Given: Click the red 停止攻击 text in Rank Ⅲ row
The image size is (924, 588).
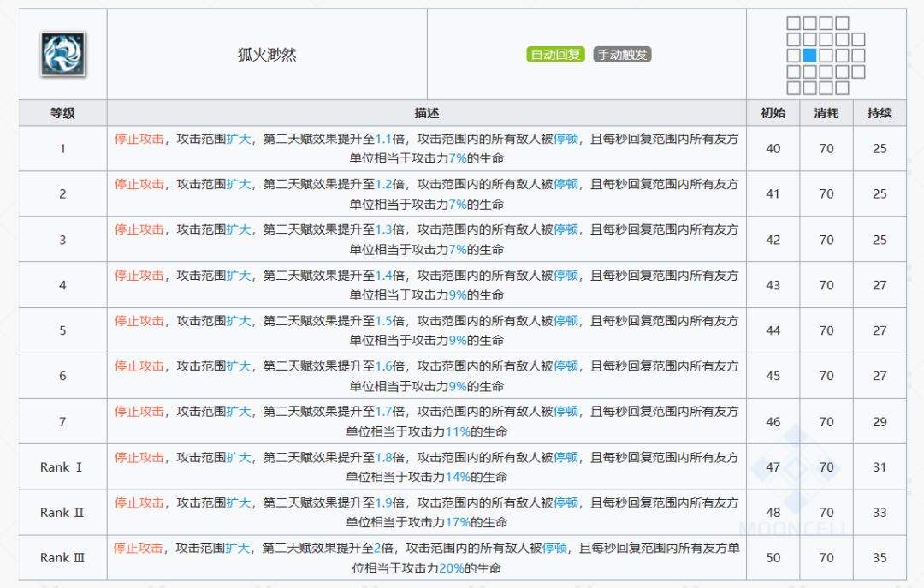Looking at the screenshot, I should [138, 549].
